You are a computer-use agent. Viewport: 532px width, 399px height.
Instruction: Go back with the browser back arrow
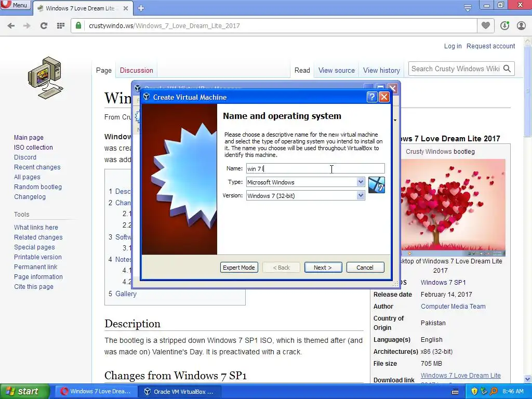[11, 26]
